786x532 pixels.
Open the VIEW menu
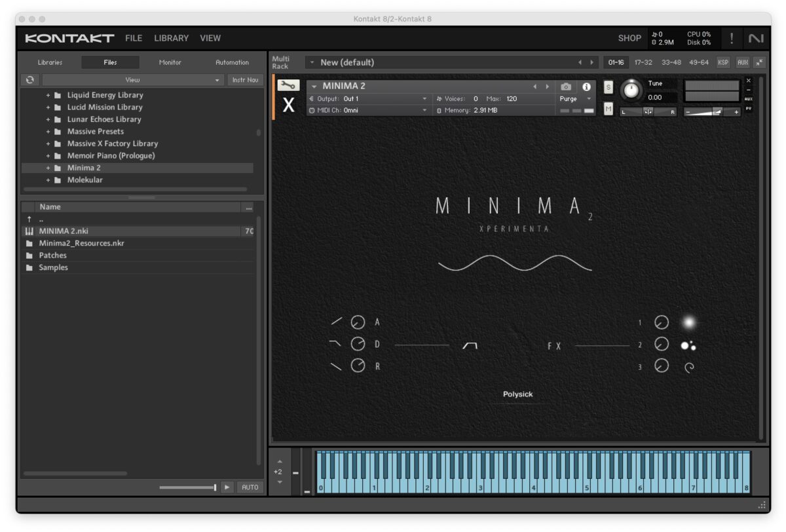[x=210, y=38]
